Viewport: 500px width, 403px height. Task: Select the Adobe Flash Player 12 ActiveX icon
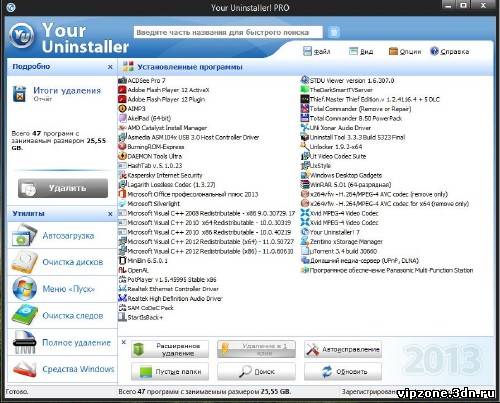(x=123, y=90)
